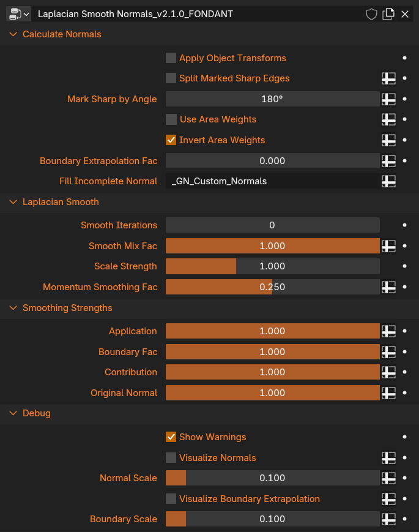Click attribute toggle icon for Momentum Smoothing Fac

point(388,287)
